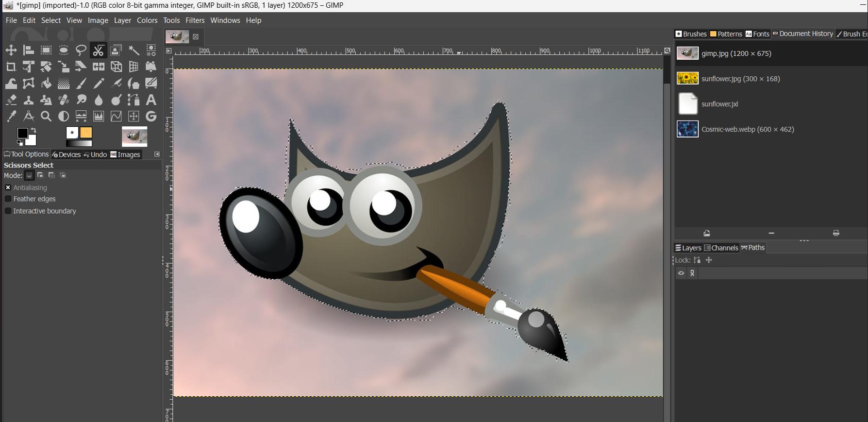This screenshot has width=868, height=422.
Task: Toggle lock pixels in Layers panel
Action: pos(697,260)
